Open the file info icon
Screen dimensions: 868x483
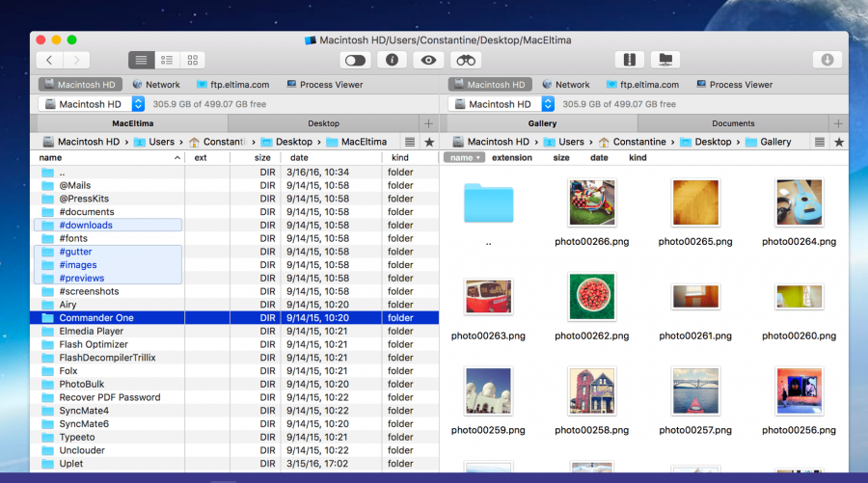pyautogui.click(x=392, y=60)
